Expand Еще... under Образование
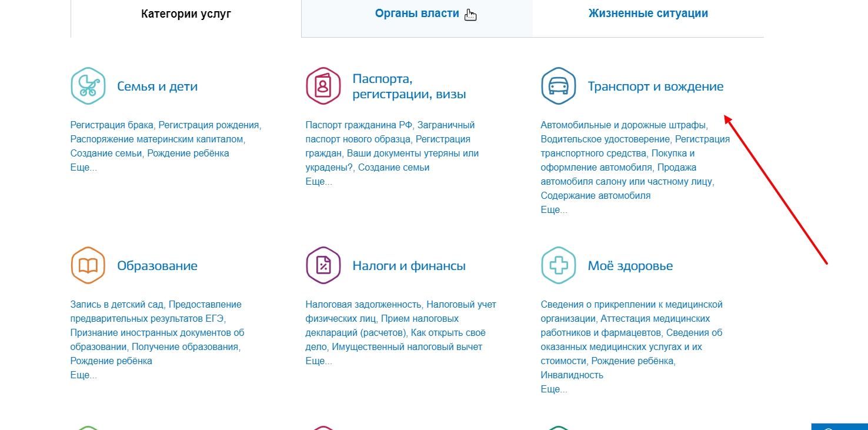Image resolution: width=868 pixels, height=430 pixels. [x=84, y=375]
